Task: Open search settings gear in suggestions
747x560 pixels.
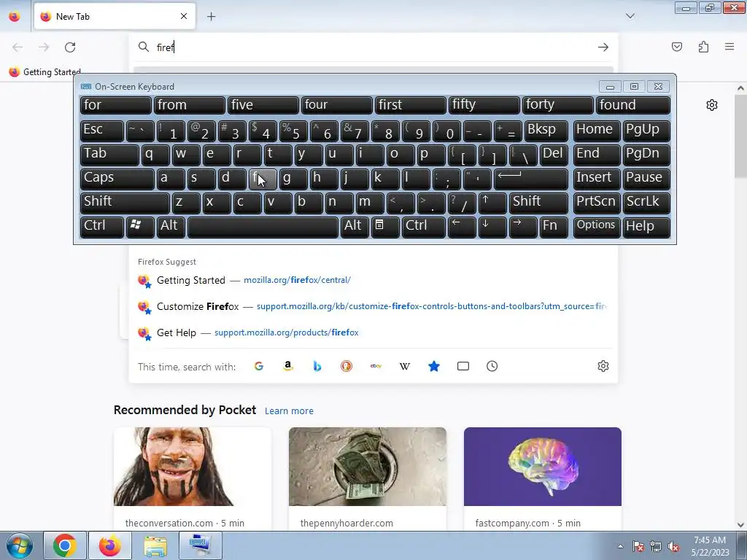Action: click(x=603, y=366)
